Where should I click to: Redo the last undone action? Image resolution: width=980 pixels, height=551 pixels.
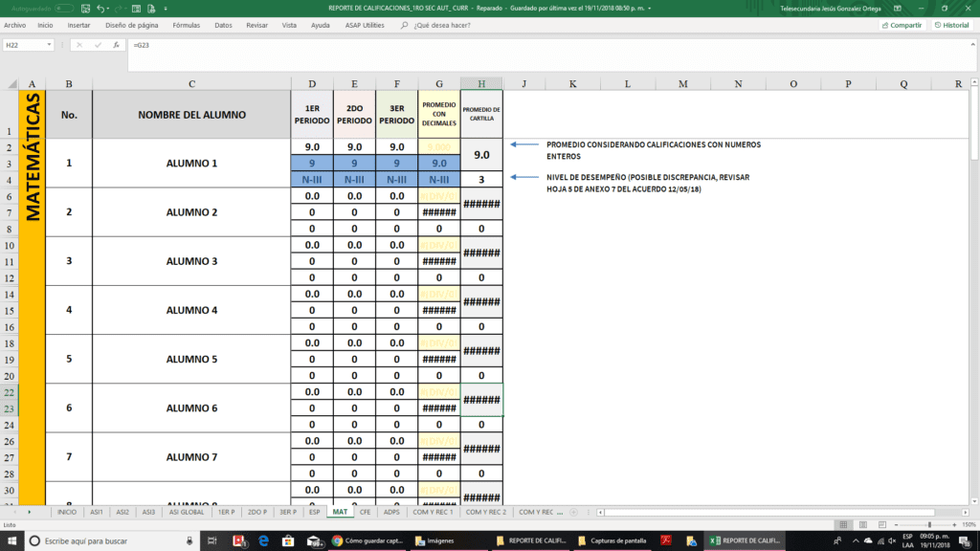point(121,8)
